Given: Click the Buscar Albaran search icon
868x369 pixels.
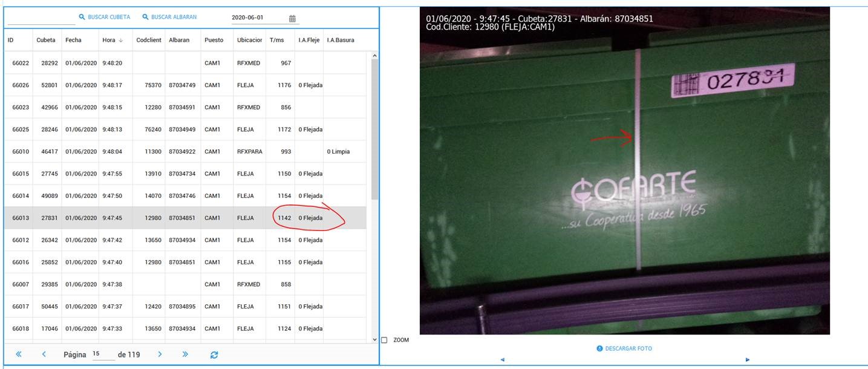Looking at the screenshot, I should point(145,18).
